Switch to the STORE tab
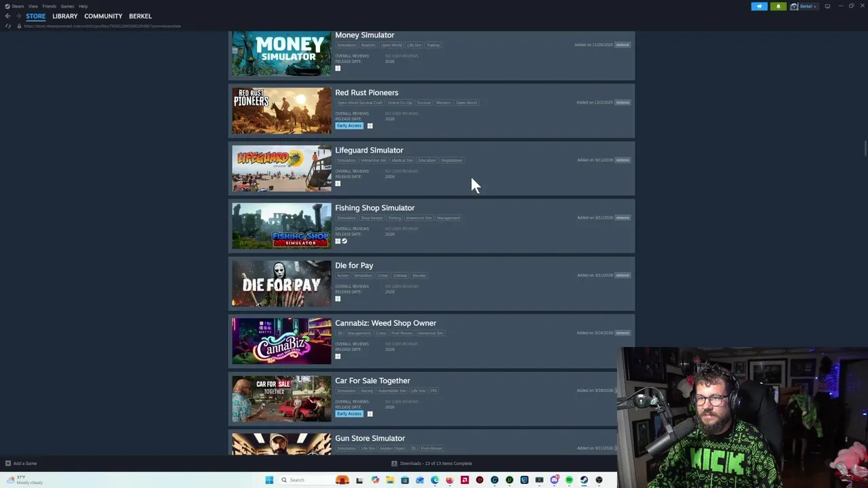The width and height of the screenshot is (868, 488). (36, 16)
